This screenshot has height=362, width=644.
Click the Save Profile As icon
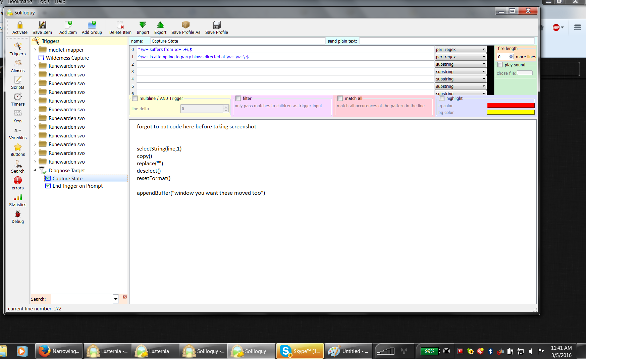tap(186, 25)
